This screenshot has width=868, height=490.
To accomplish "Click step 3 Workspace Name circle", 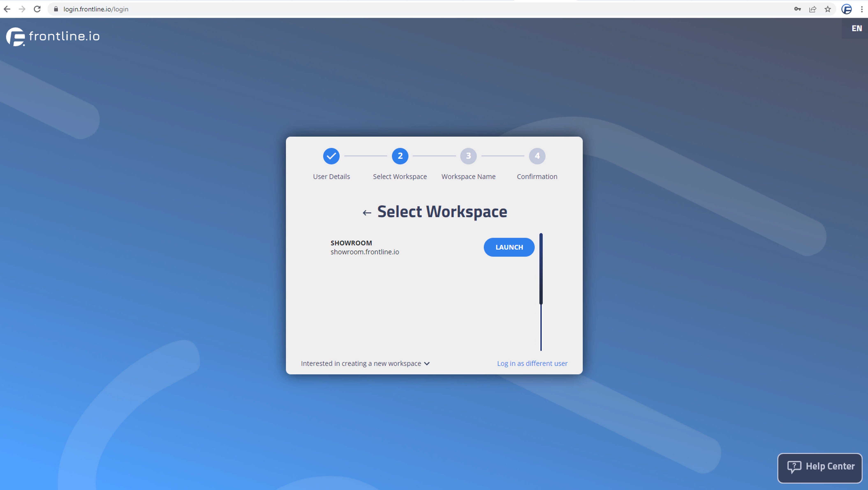I will (x=468, y=156).
